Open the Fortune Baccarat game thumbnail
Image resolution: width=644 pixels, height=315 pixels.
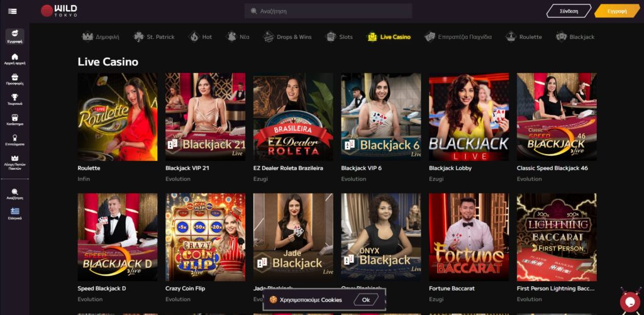469,237
